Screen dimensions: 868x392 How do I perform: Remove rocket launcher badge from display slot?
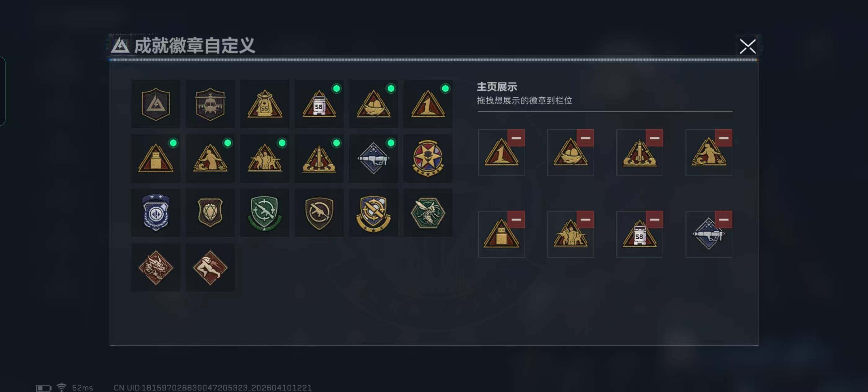(x=724, y=220)
